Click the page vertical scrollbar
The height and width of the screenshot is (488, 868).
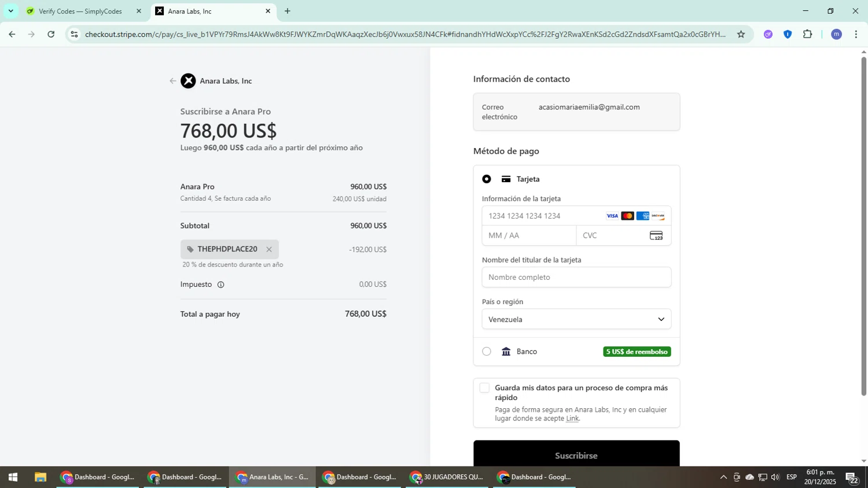(864, 226)
